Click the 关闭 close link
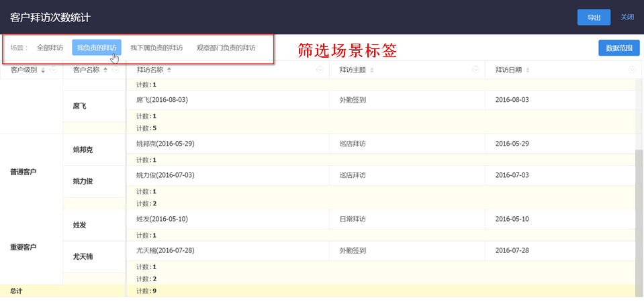 [627, 17]
